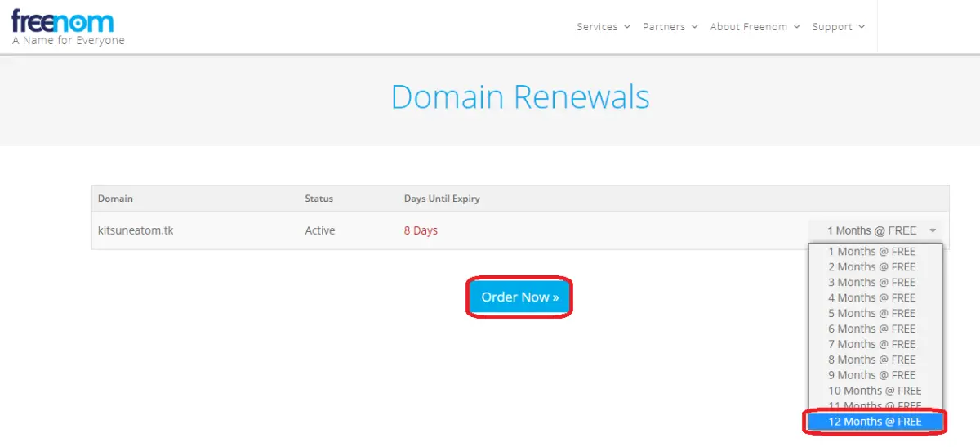Select 6 Months @ FREE option
Viewport: 980px width, 447px height.
coord(875,329)
